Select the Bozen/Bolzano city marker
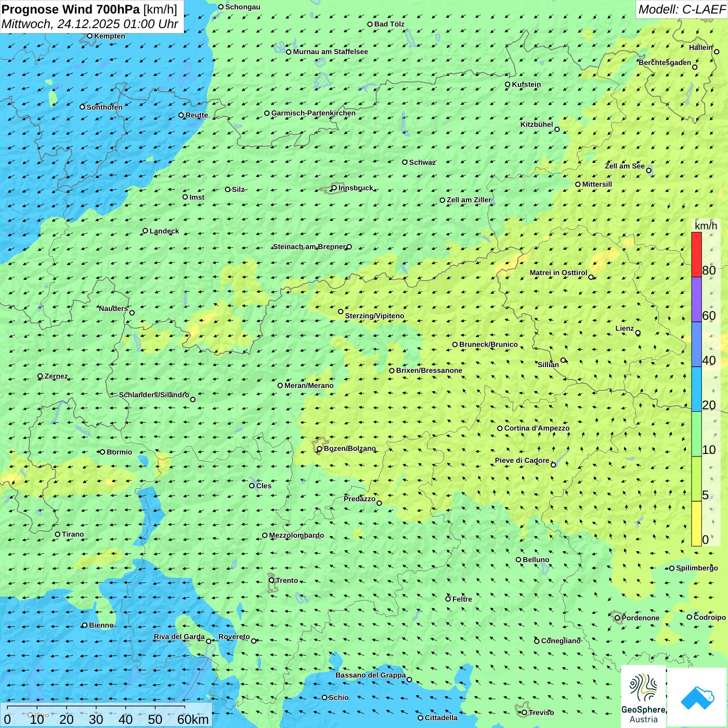The width and height of the screenshot is (728, 728). tap(319, 449)
